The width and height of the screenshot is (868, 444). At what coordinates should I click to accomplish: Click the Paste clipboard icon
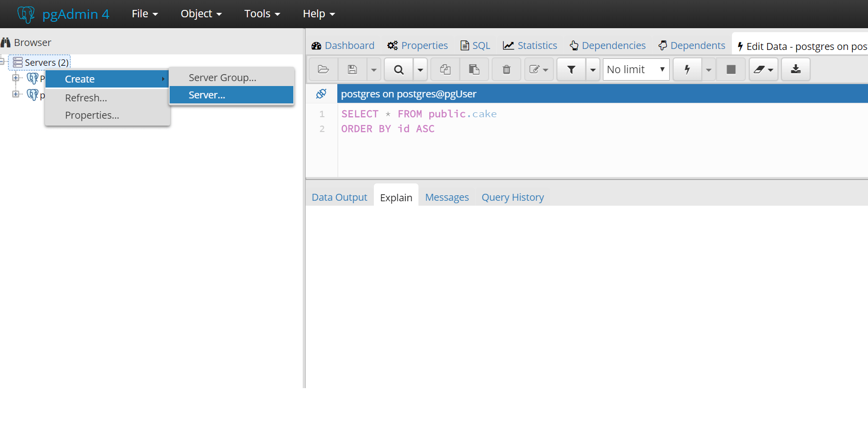click(474, 70)
